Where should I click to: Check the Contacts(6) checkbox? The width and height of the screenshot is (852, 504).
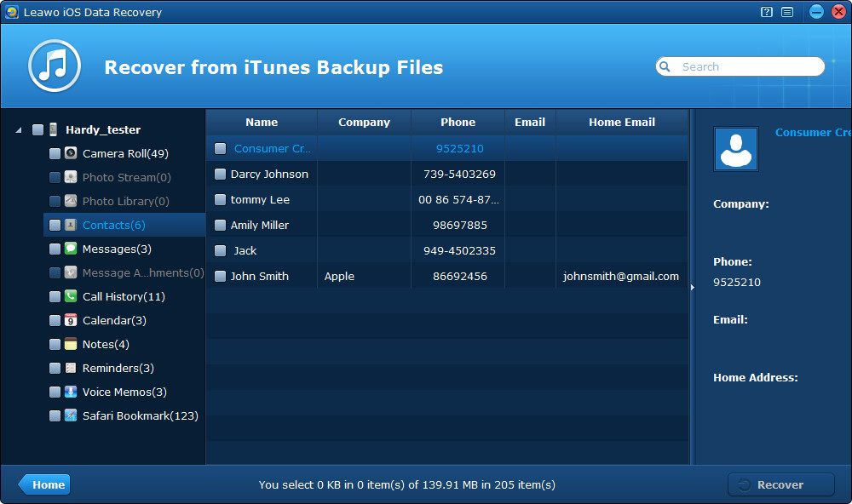(55, 225)
